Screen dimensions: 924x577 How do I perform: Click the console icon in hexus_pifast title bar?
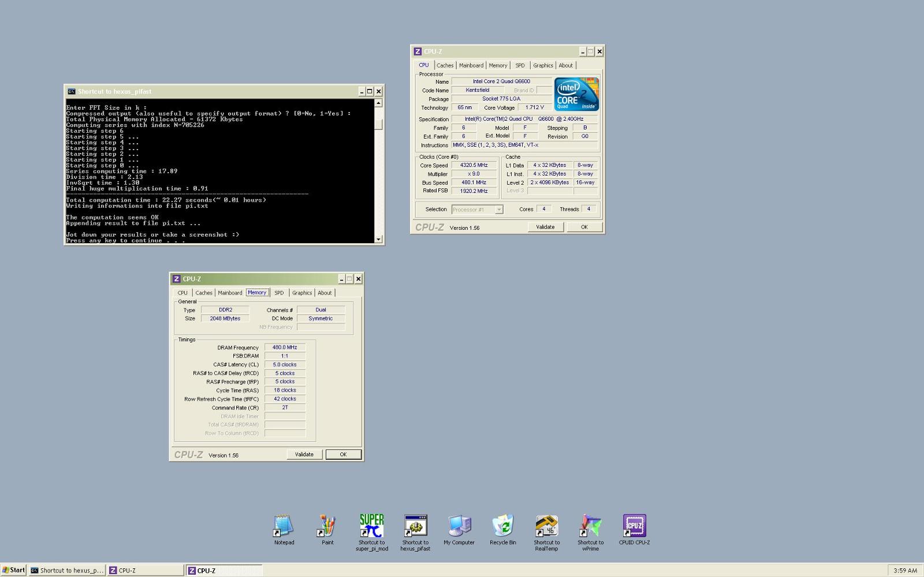point(72,91)
